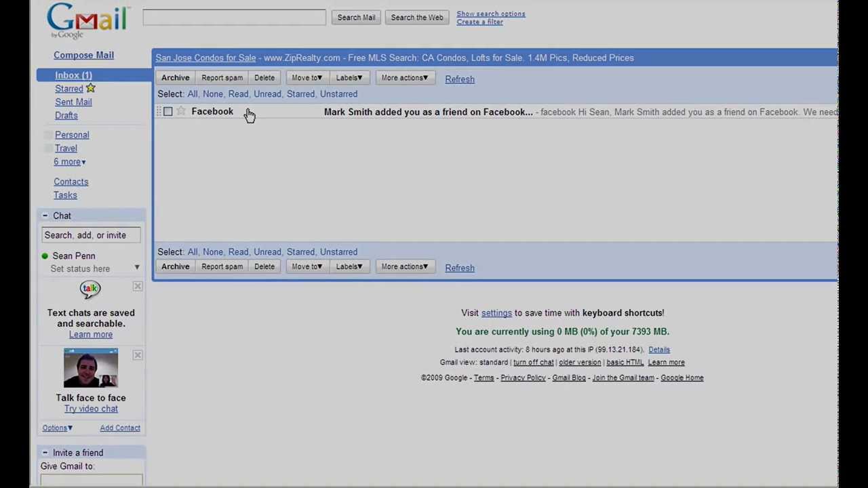Open chat Options menu

(x=58, y=428)
